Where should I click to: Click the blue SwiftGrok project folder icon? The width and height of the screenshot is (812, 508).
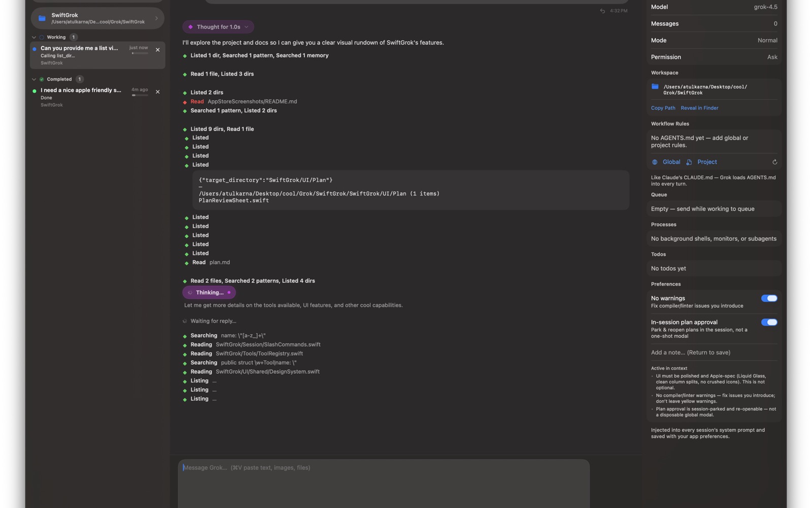(42, 18)
